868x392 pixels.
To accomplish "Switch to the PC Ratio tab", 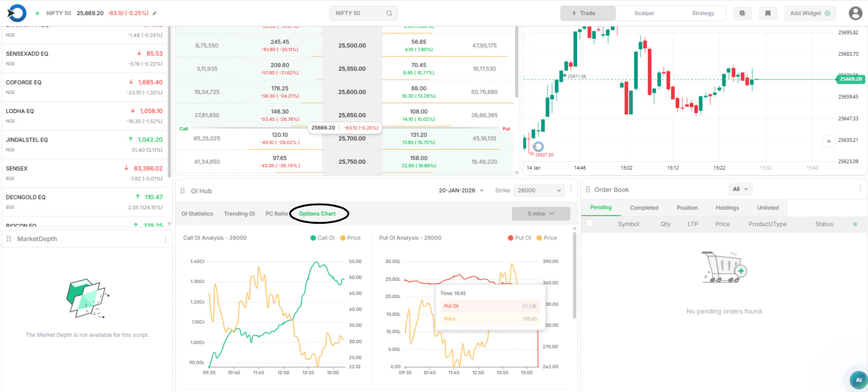I will 276,213.
